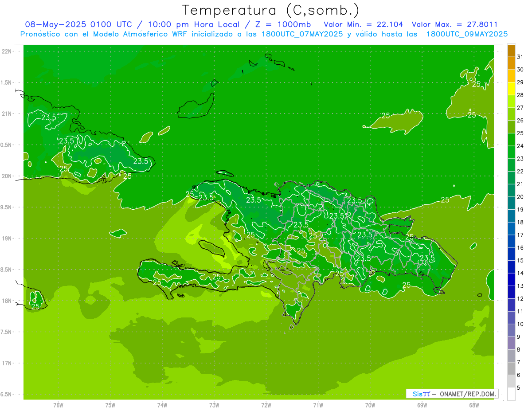Click the "68W" longitude axis label
Viewport: 532px width, 411px height.
(474, 405)
